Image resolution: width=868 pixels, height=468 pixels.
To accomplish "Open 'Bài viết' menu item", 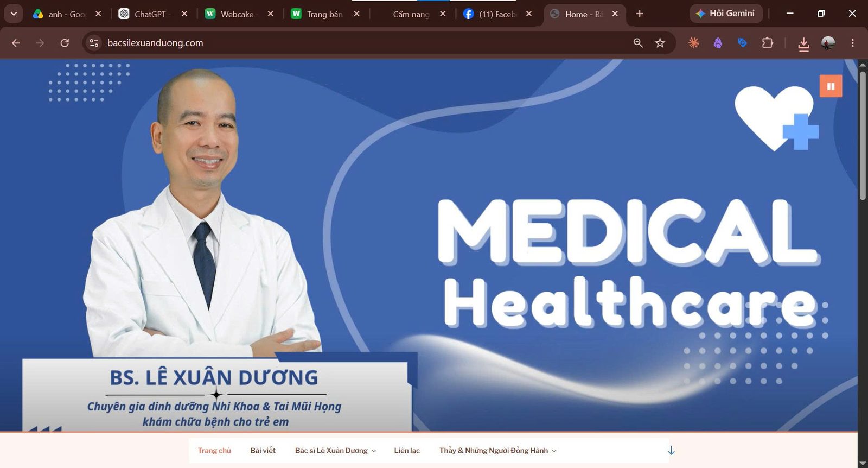I will tap(263, 451).
